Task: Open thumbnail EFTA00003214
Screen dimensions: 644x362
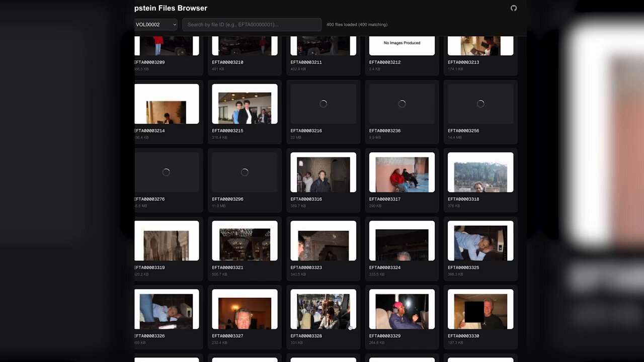Action: coord(167,104)
